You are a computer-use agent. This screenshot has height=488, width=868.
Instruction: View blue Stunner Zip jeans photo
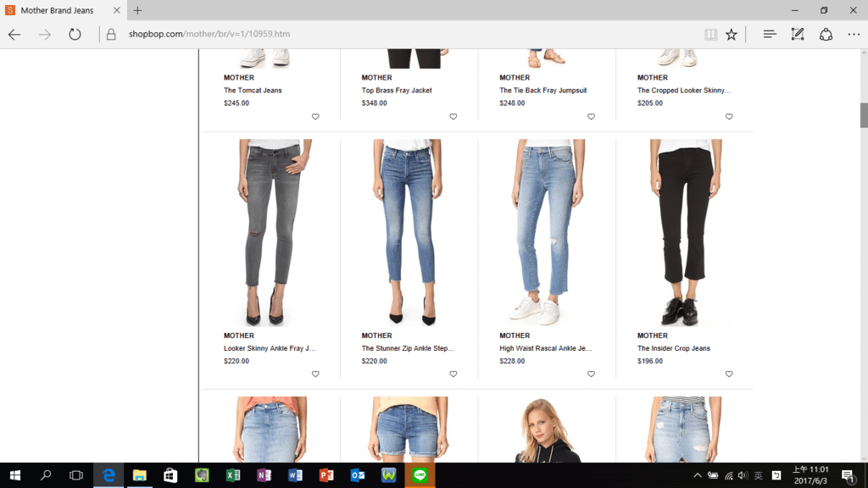pos(409,232)
